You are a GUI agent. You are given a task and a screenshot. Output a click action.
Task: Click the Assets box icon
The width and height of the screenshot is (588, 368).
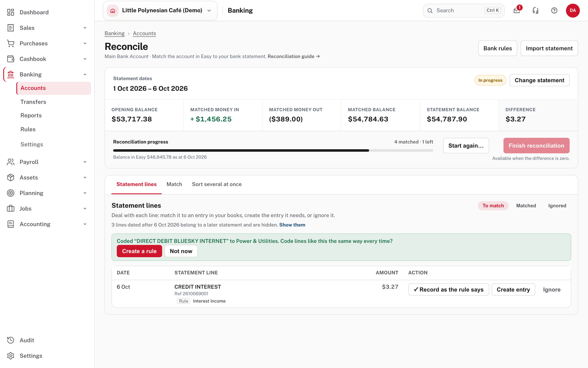click(x=10, y=177)
